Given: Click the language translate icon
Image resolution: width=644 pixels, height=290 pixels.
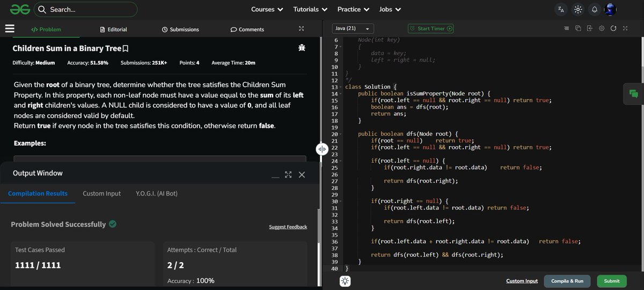Looking at the screenshot, I should tap(561, 9).
